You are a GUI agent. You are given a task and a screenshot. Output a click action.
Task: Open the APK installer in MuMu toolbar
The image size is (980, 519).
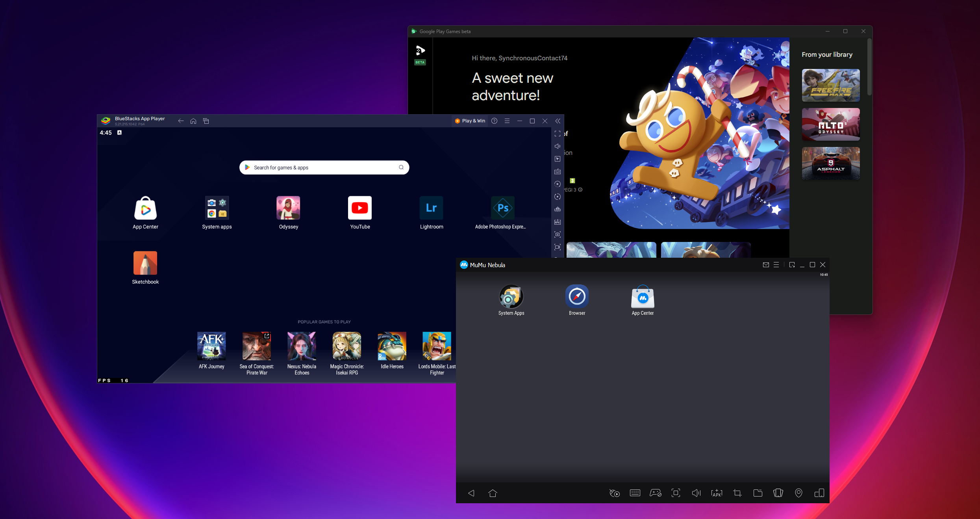[717, 493]
